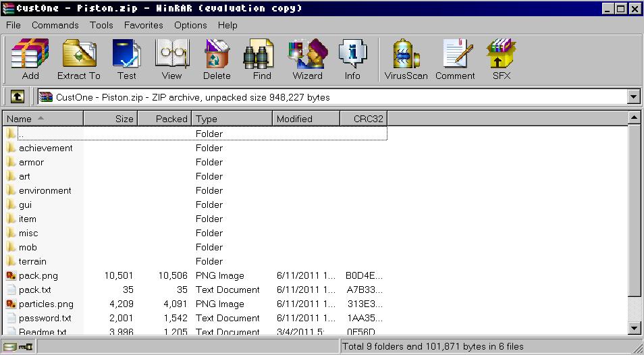
Task: Launch the Wizard tool
Action: [307, 59]
